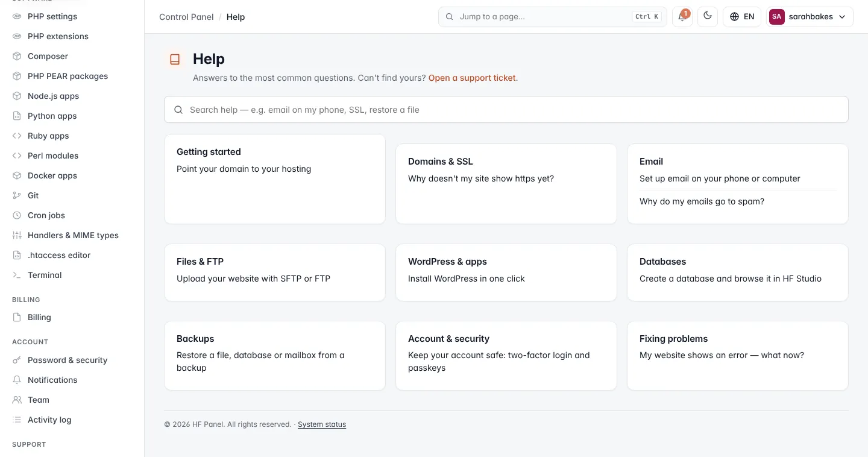
Task: Click the Composer package icon
Action: click(17, 56)
